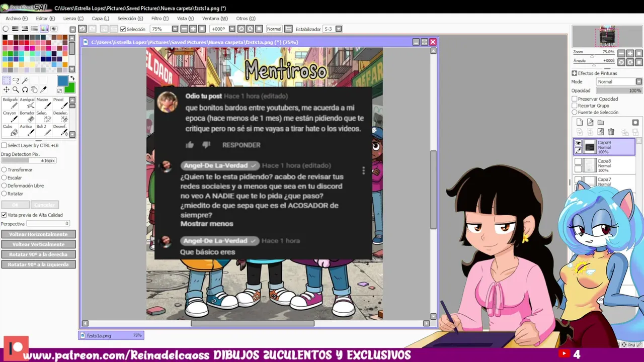This screenshot has height=362, width=644.
Task: Select the Zoom magnifier tool
Action: 16,89
